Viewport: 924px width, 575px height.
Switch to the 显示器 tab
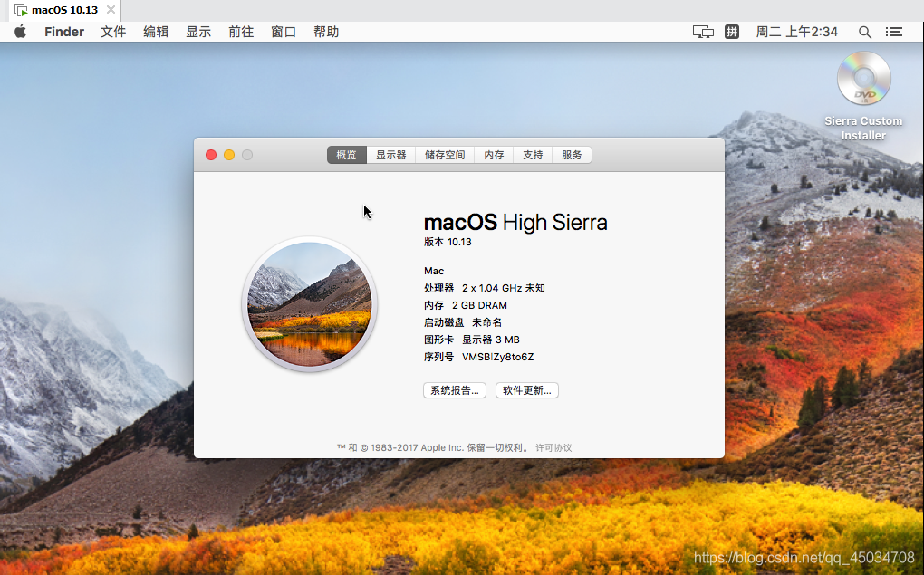click(391, 155)
